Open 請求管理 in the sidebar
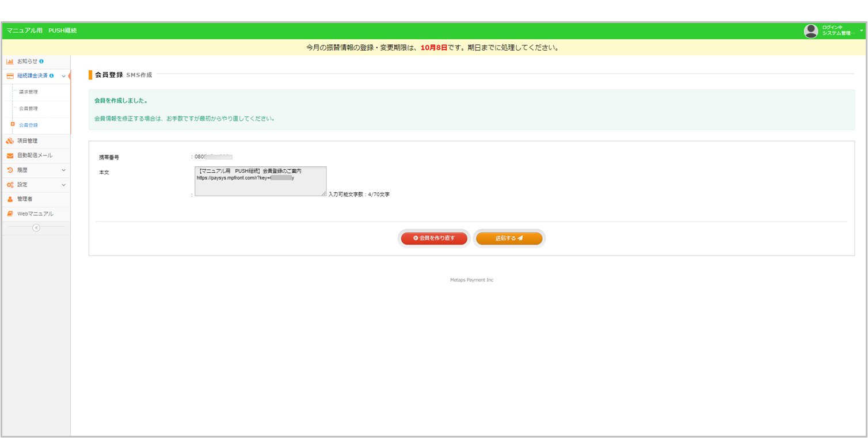Viewport: 868px width, 438px height. point(28,92)
